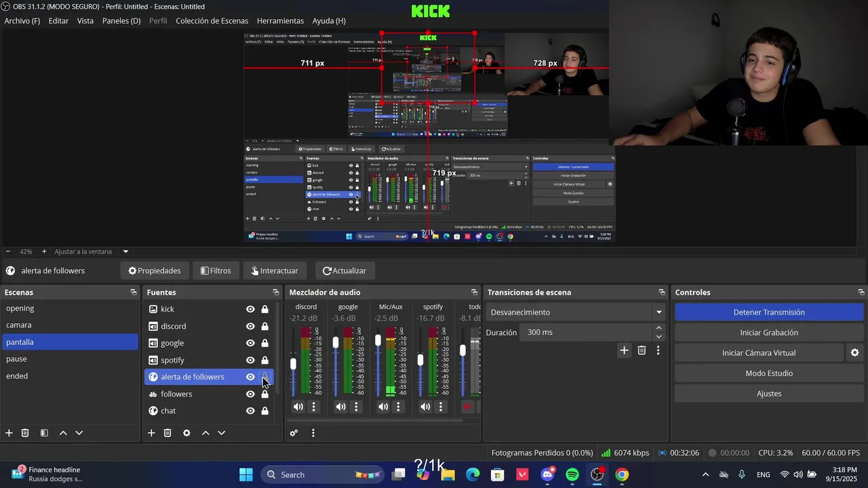Open the Editar menu

point(58,21)
